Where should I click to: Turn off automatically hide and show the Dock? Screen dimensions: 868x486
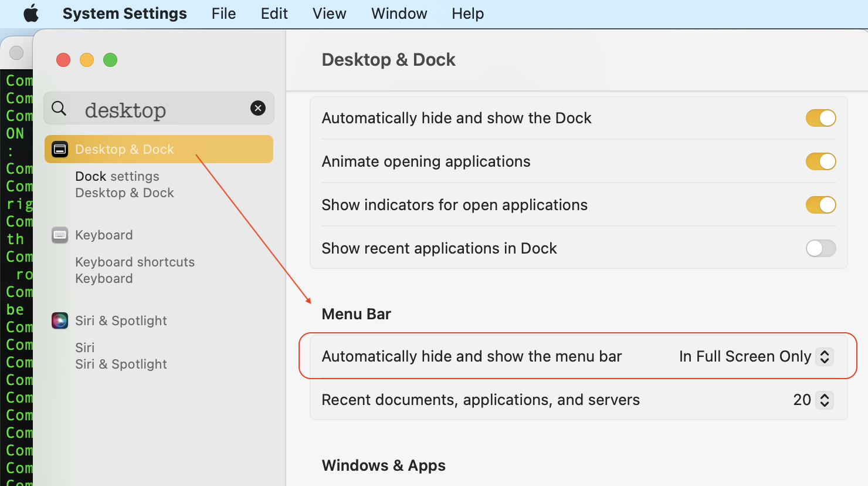pyautogui.click(x=820, y=118)
